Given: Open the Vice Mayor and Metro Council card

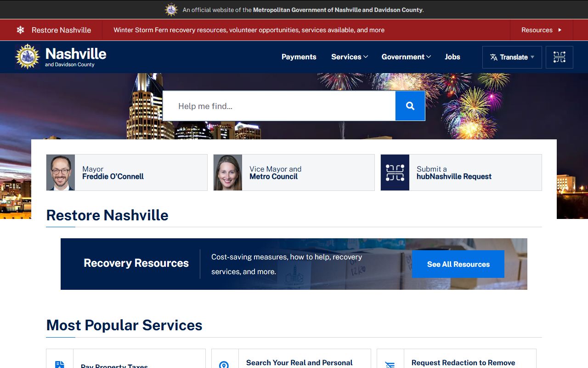Looking at the screenshot, I should tap(294, 172).
